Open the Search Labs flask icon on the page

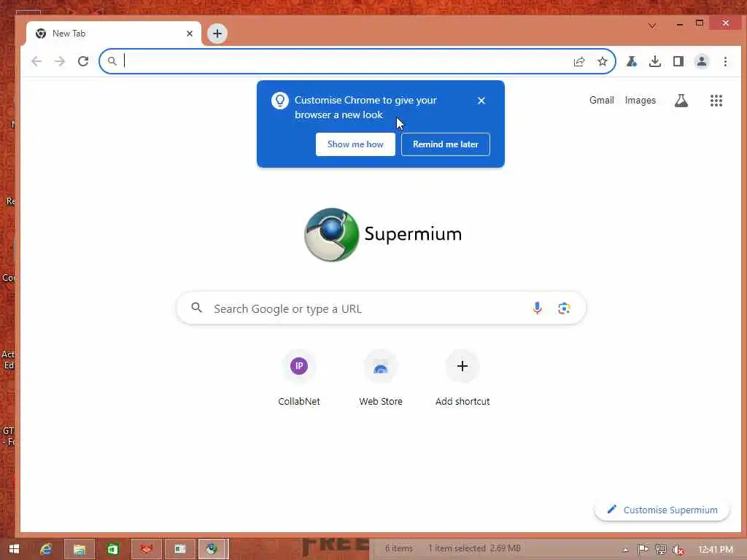click(681, 101)
